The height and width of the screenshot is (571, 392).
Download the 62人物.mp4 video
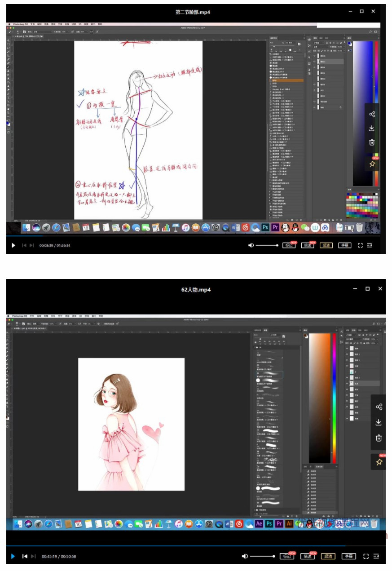coord(379,422)
